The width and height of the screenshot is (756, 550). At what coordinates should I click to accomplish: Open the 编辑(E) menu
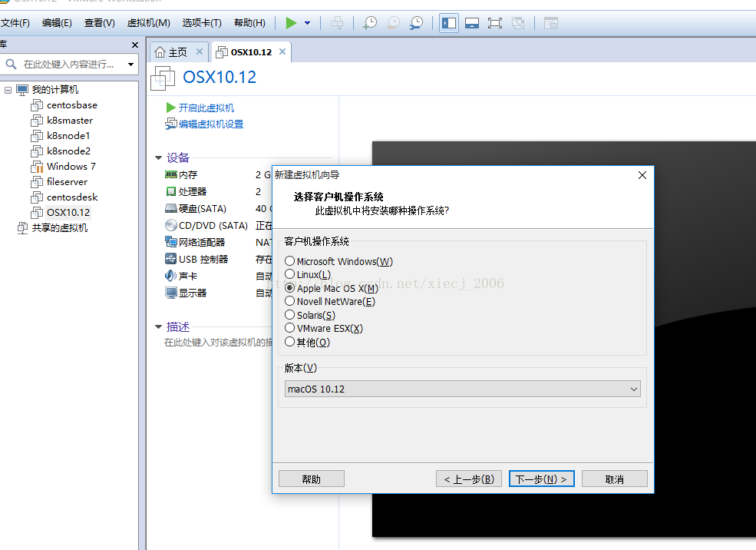[x=57, y=23]
